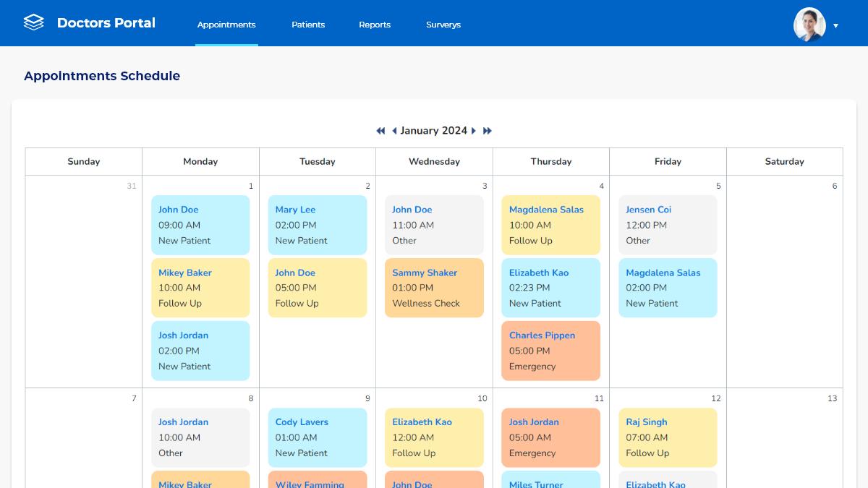
Task: Open the doctor's profile avatar picture
Action: (809, 24)
